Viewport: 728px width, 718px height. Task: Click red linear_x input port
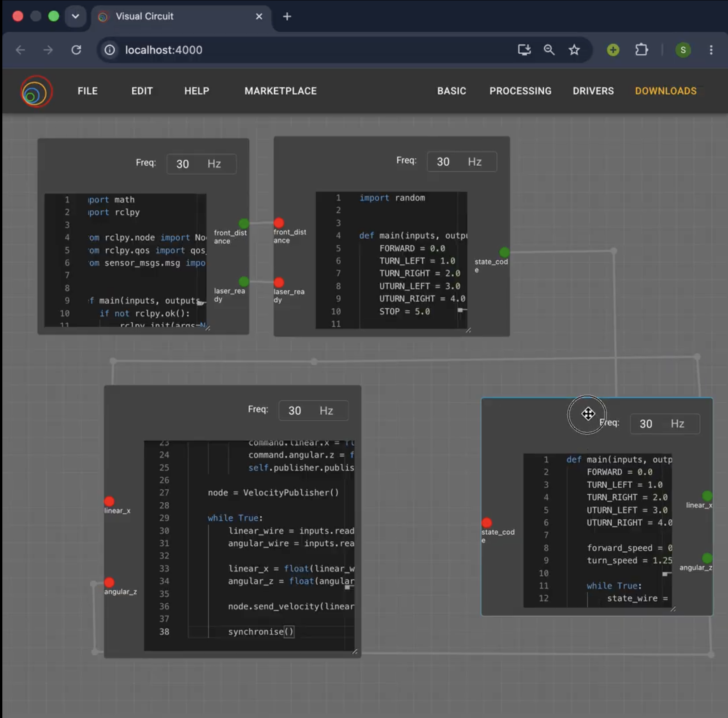pos(109,501)
